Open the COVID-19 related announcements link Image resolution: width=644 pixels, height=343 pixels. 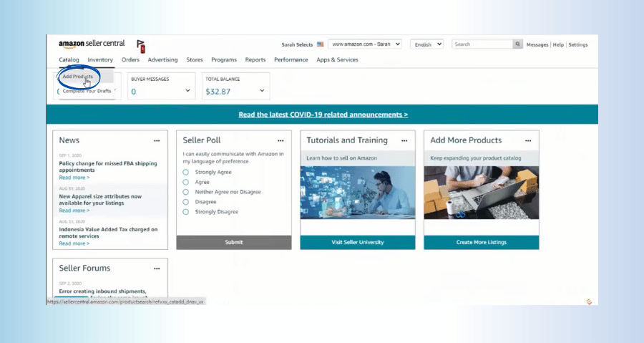pyautogui.click(x=323, y=115)
